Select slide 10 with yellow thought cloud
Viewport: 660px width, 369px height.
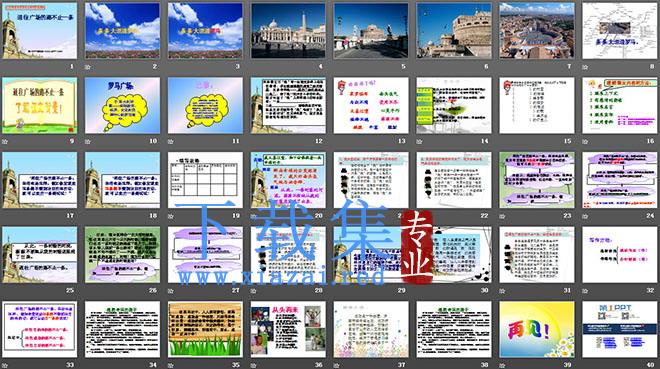pos(122,105)
